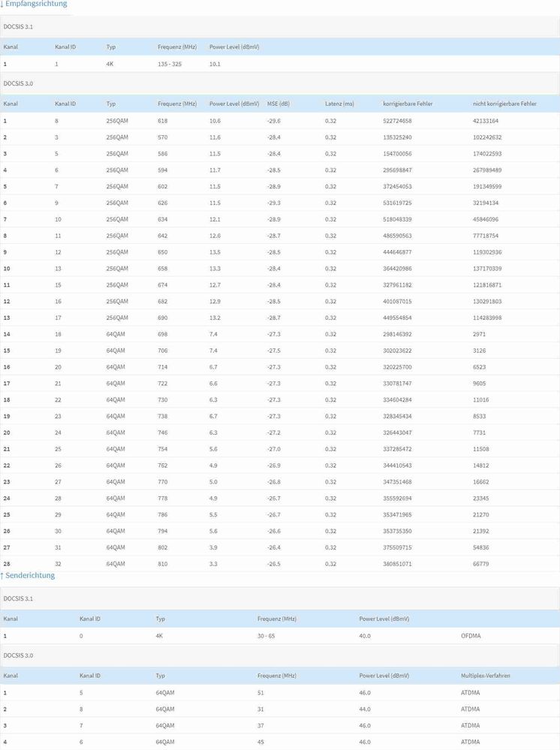Select frequency cell 794
Screen dimensions: 560x750
[x=163, y=532]
